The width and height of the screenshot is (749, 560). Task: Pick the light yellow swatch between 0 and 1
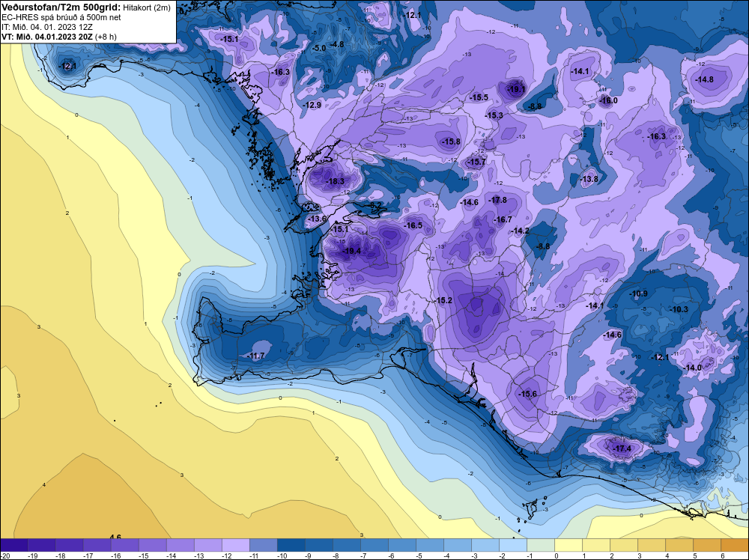click(568, 545)
